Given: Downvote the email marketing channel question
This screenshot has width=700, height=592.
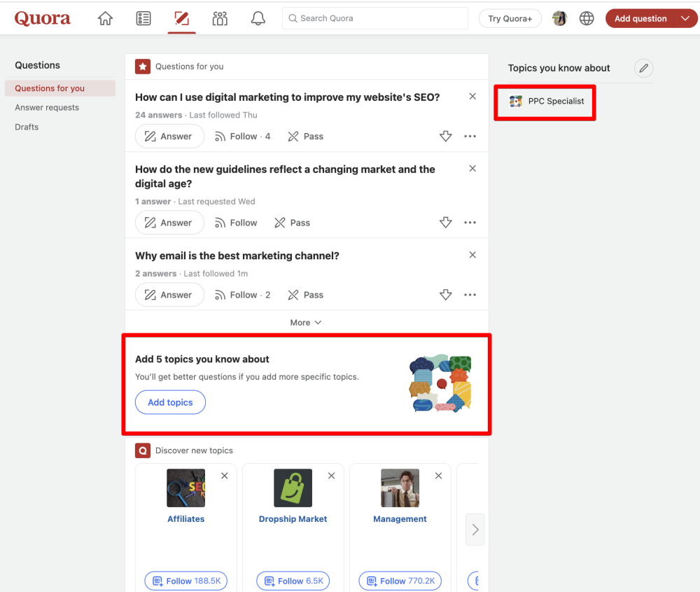Looking at the screenshot, I should click(x=445, y=295).
